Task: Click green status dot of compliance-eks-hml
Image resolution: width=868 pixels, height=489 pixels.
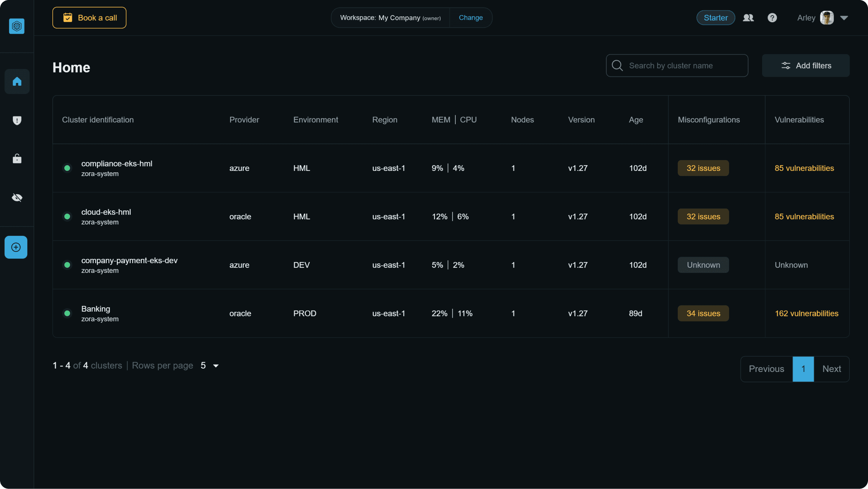Action: coord(67,168)
